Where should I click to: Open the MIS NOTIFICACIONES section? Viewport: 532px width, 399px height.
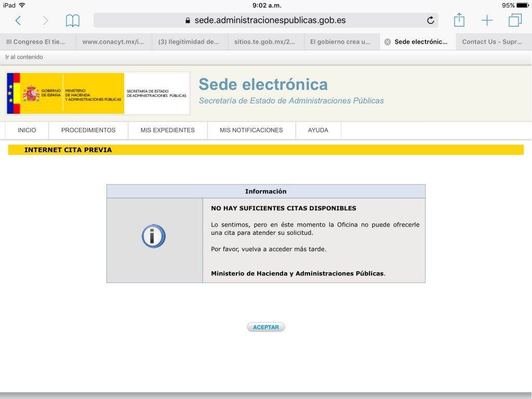pos(251,130)
